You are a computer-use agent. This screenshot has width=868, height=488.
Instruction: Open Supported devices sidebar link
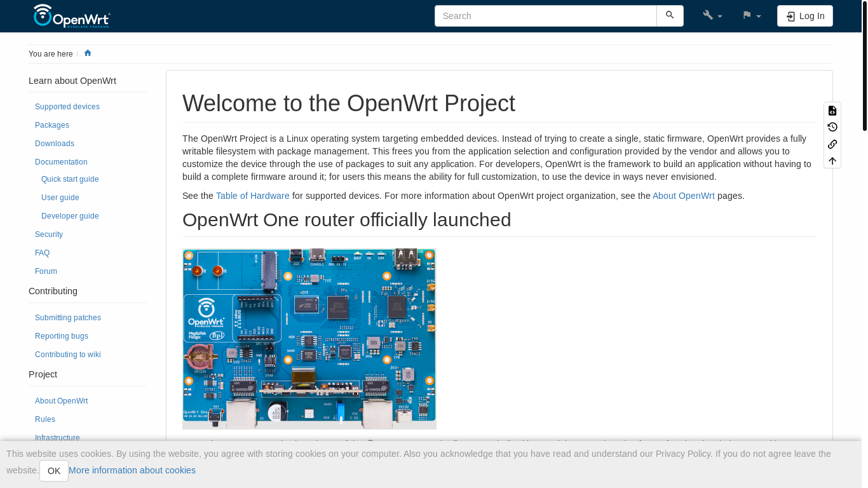pos(67,107)
